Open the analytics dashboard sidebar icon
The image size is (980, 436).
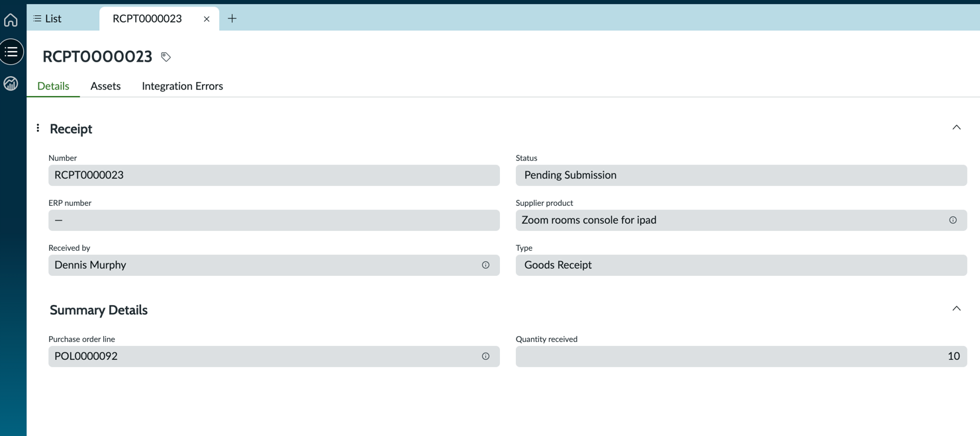11,83
